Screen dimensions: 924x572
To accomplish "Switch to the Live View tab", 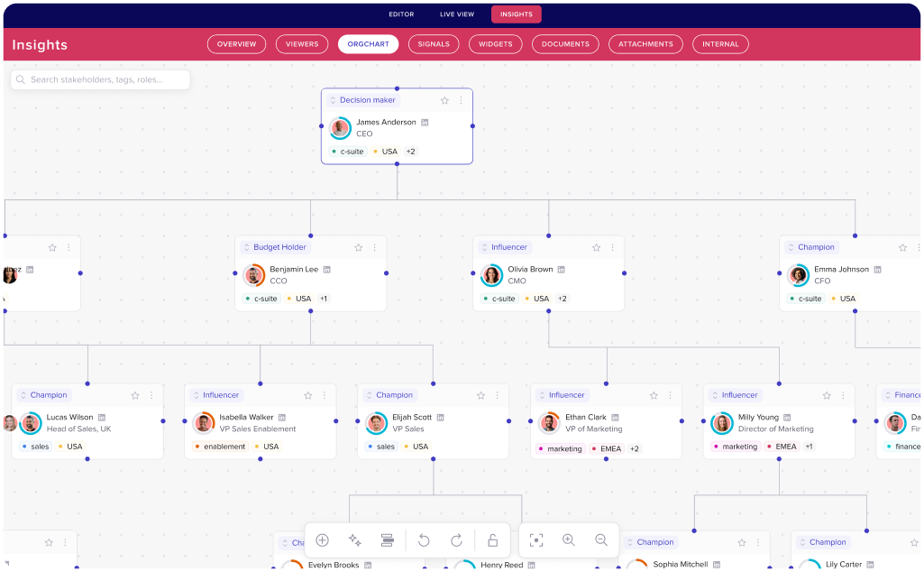I will [x=457, y=14].
